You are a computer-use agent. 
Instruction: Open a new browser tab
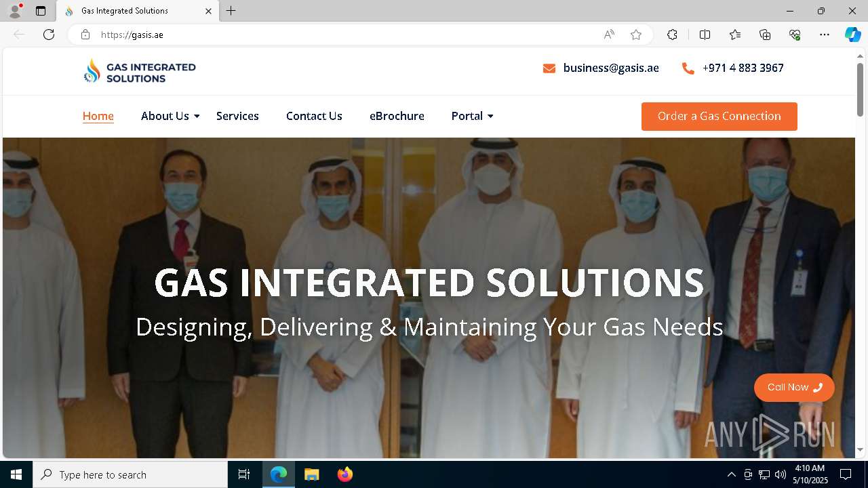(231, 11)
